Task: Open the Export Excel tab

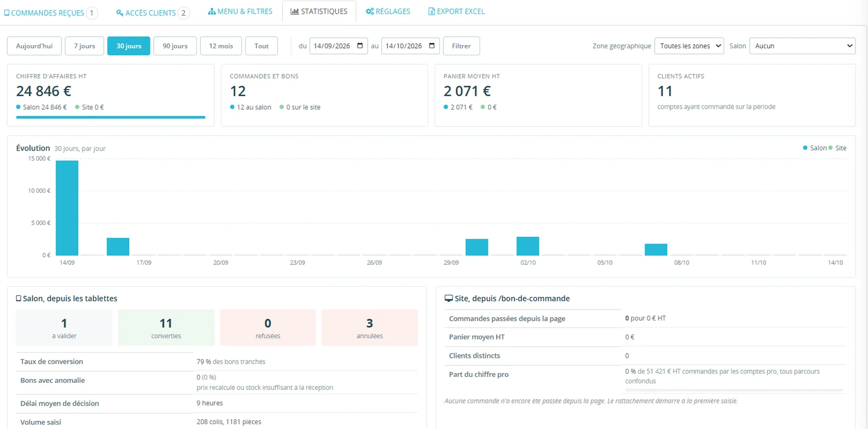Action: point(456,11)
